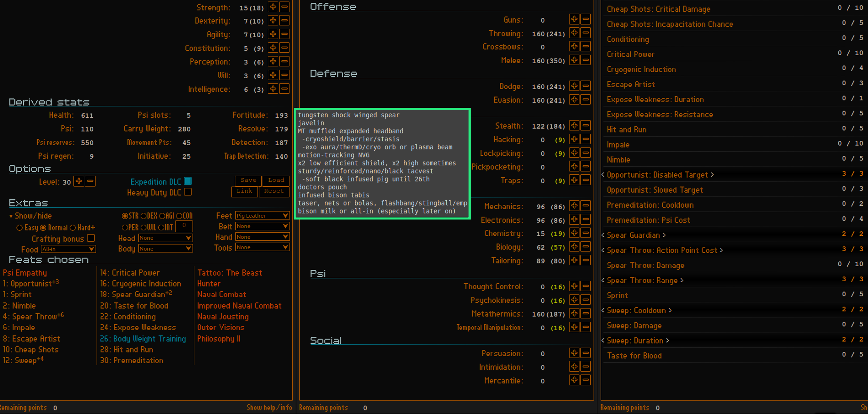Select Cheap Shots: Critical Damage specialization
The image size is (868, 415).
pos(734,8)
